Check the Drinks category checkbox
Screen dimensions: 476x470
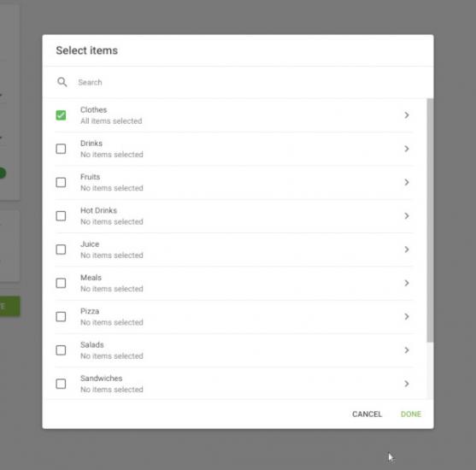61,149
